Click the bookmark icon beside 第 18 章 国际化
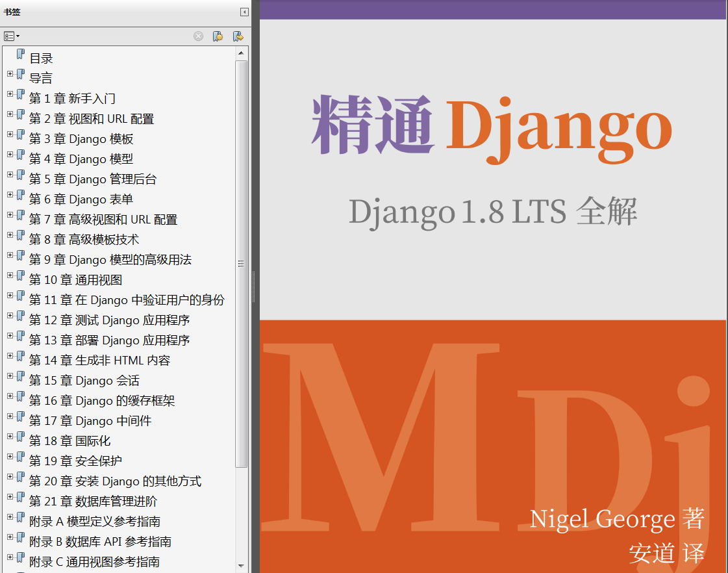728x573 pixels. click(x=20, y=437)
